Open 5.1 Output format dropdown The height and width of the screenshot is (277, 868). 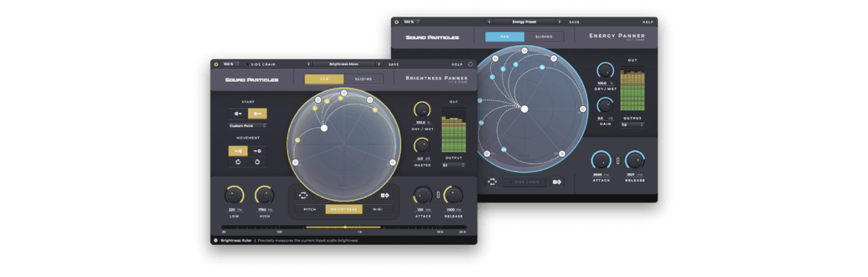tap(453, 164)
